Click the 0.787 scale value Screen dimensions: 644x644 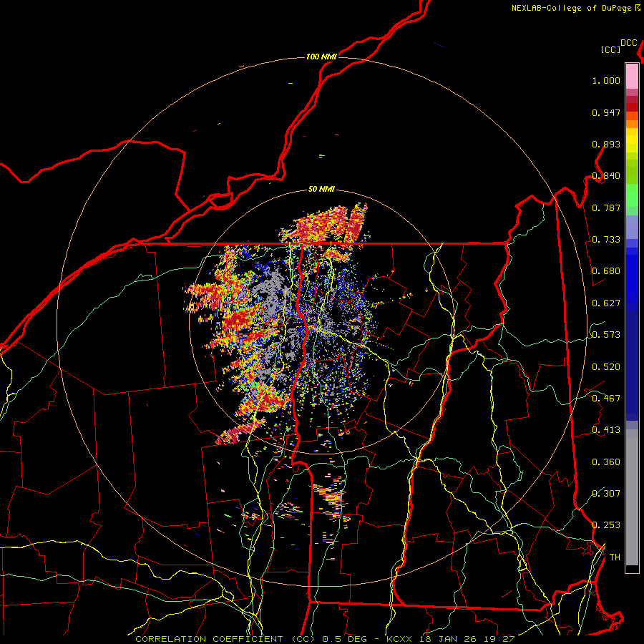click(606, 208)
